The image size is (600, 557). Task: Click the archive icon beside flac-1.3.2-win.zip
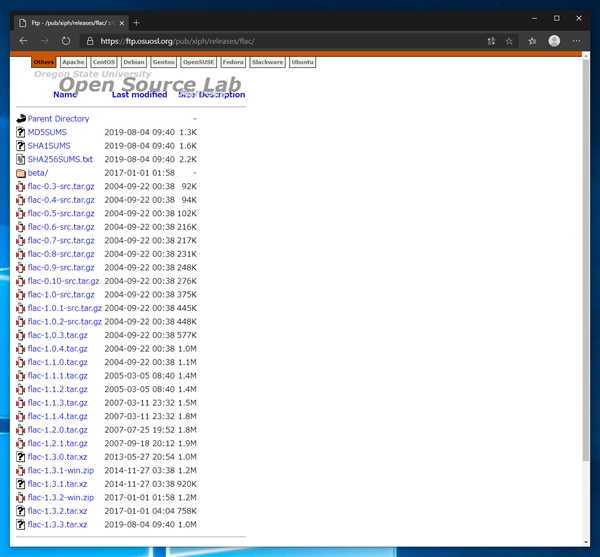click(x=21, y=497)
